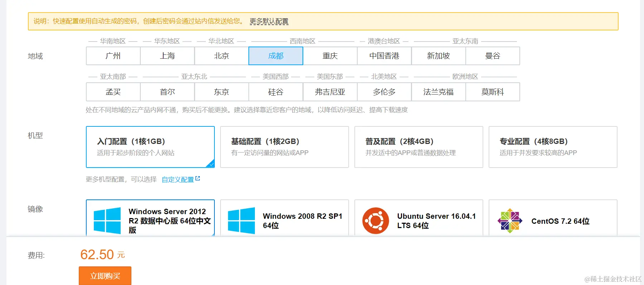Choose the 重庆 region

point(330,56)
